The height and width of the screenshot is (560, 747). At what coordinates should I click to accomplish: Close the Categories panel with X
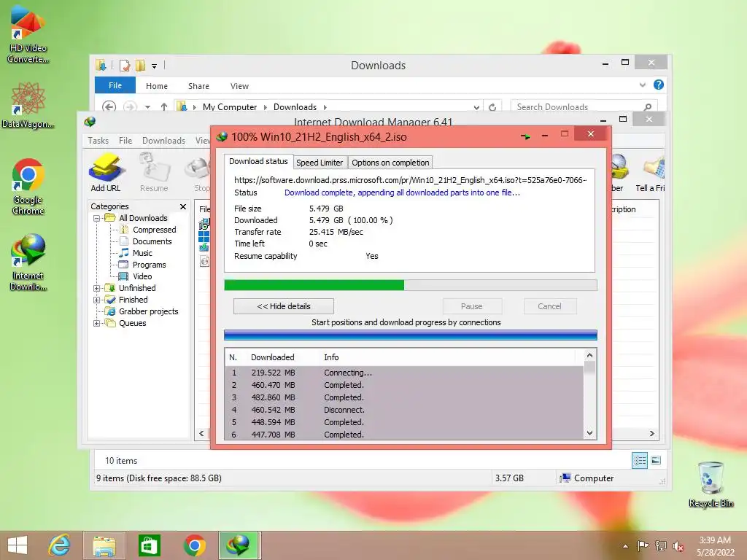pyautogui.click(x=183, y=206)
